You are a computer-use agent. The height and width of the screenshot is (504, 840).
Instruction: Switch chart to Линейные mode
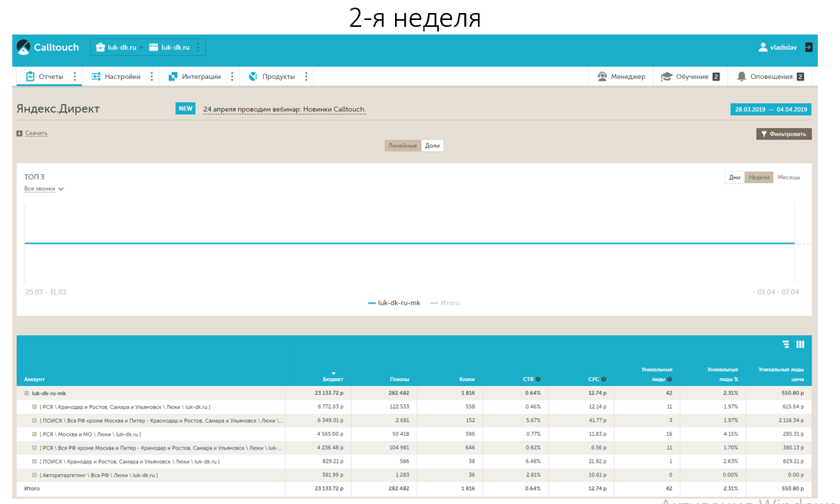pos(402,146)
